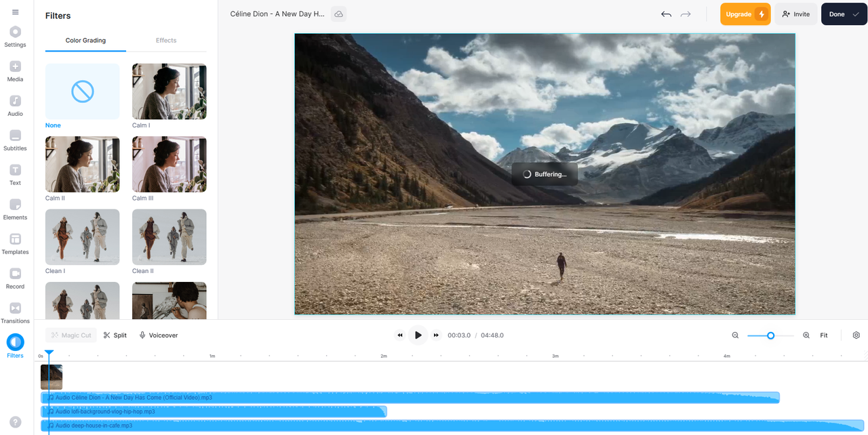This screenshot has height=435, width=868.
Task: Apply the Clean II filter
Action: [170, 237]
